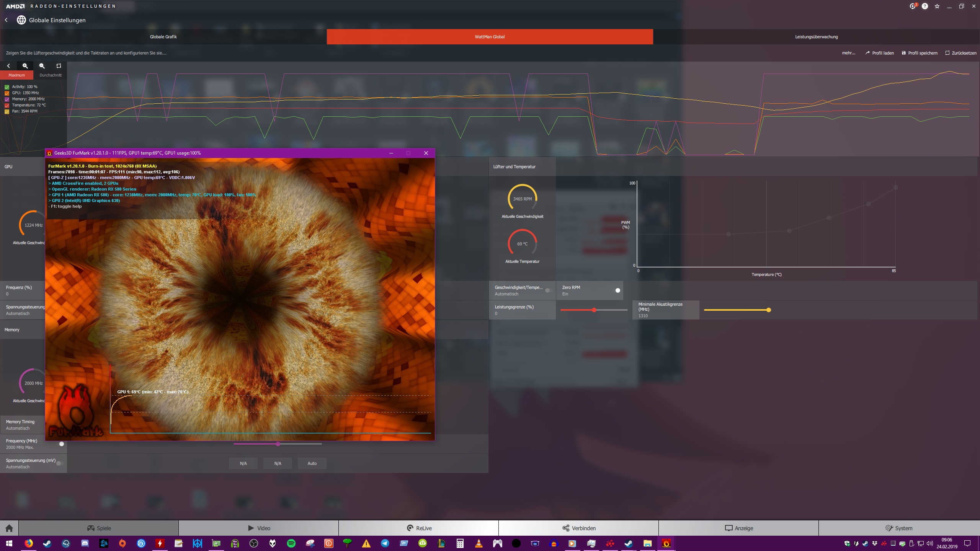Disable the Zero RPM toggle
Screen dimensions: 980x551
pyautogui.click(x=617, y=290)
